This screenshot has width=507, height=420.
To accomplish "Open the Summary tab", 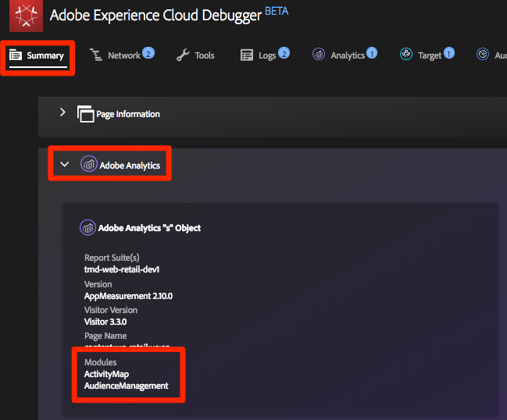I will click(38, 55).
